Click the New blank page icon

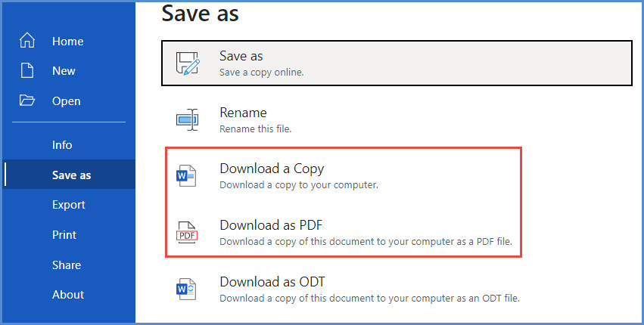coord(27,70)
